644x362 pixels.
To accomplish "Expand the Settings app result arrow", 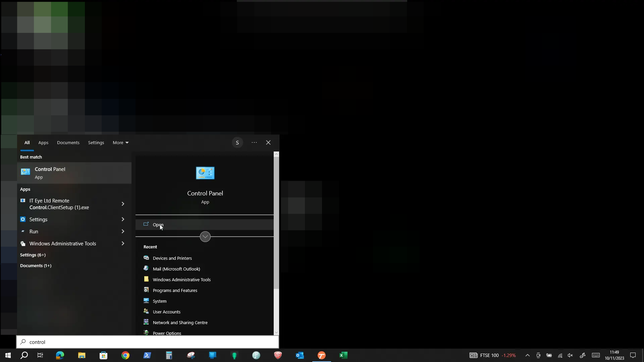I will 123,219.
